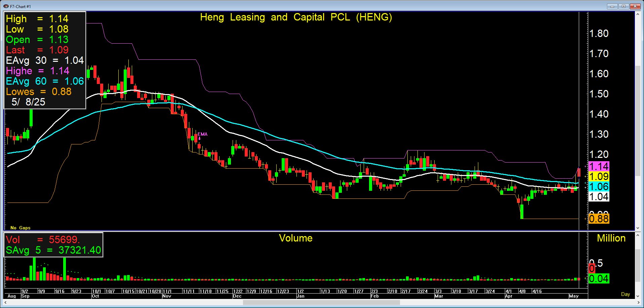Close the F7-Chart #1 window

635,6
